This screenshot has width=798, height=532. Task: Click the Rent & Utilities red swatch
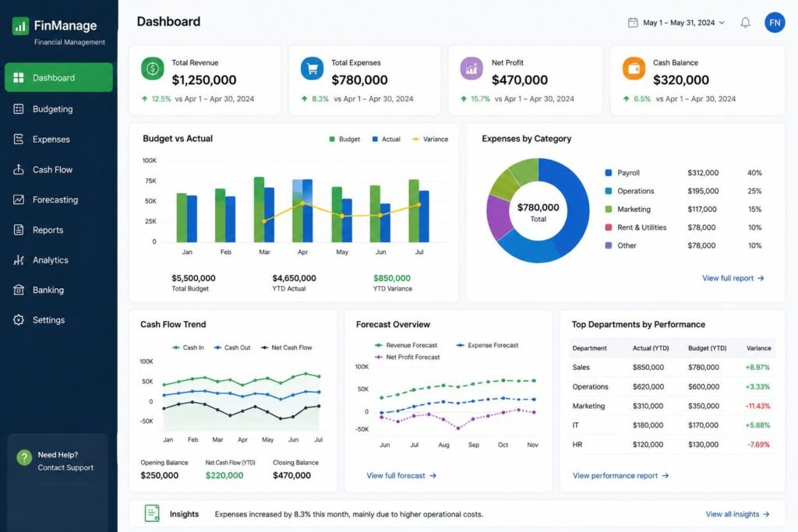pos(608,227)
